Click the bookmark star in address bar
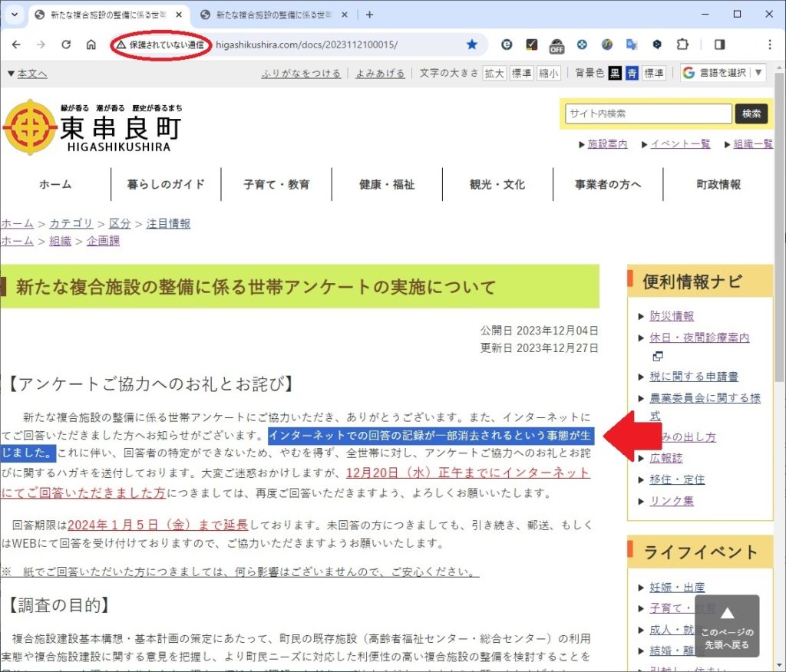The width and height of the screenshot is (786, 672). (x=472, y=44)
